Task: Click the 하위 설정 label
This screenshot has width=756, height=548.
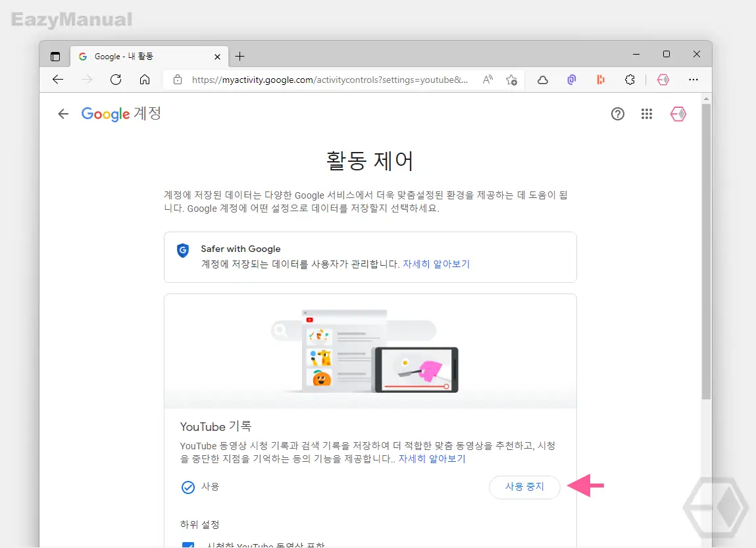Action: (x=199, y=524)
